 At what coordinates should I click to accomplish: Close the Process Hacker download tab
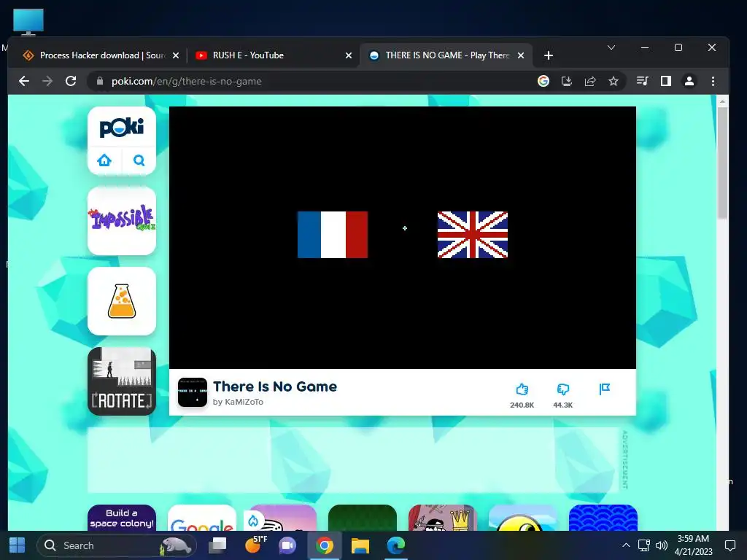click(176, 55)
